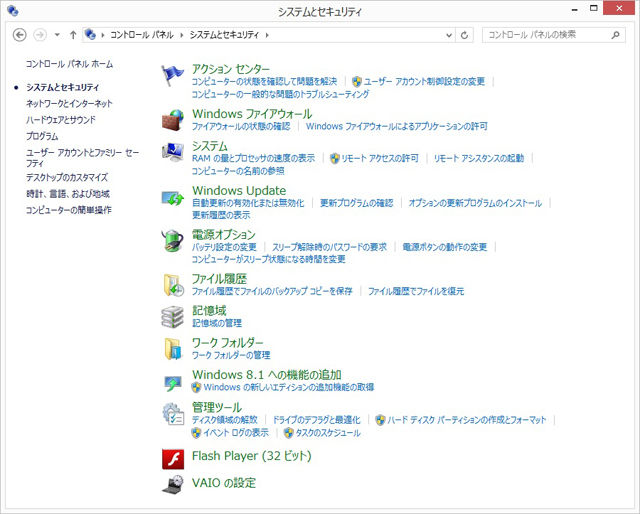Click 記憶域の管理 link
This screenshot has width=640, height=514.
click(x=217, y=323)
